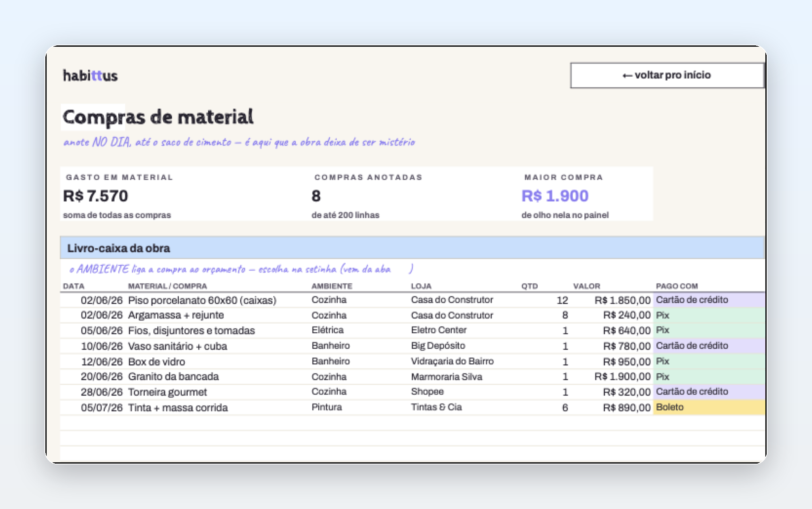Click the "voltar pro início" button
This screenshot has height=509, width=812.
[667, 75]
